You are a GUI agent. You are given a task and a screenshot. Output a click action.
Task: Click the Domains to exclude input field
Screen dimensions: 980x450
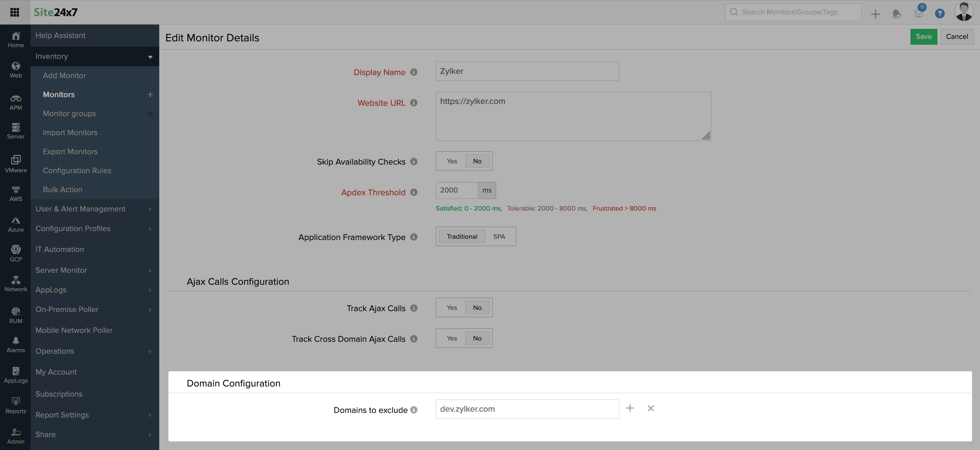tap(527, 409)
